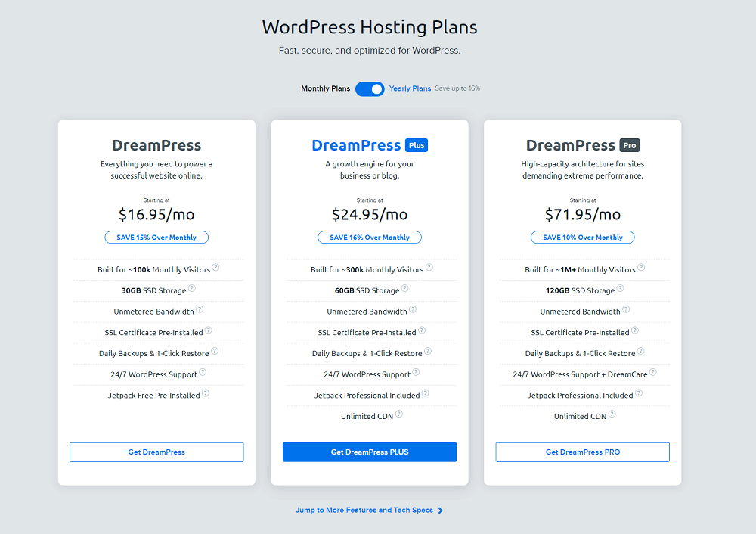This screenshot has height=534, width=756.
Task: Click the WordPress Hosting Plans heading
Action: 370,27
